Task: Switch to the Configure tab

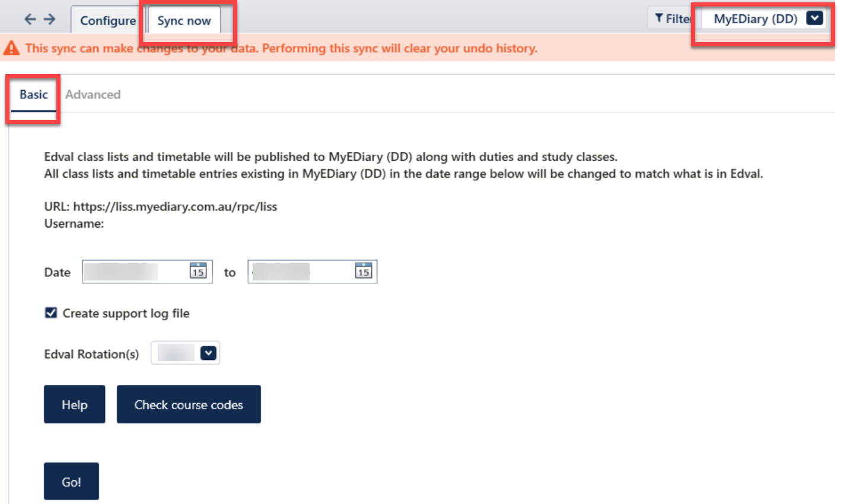Action: (x=108, y=20)
